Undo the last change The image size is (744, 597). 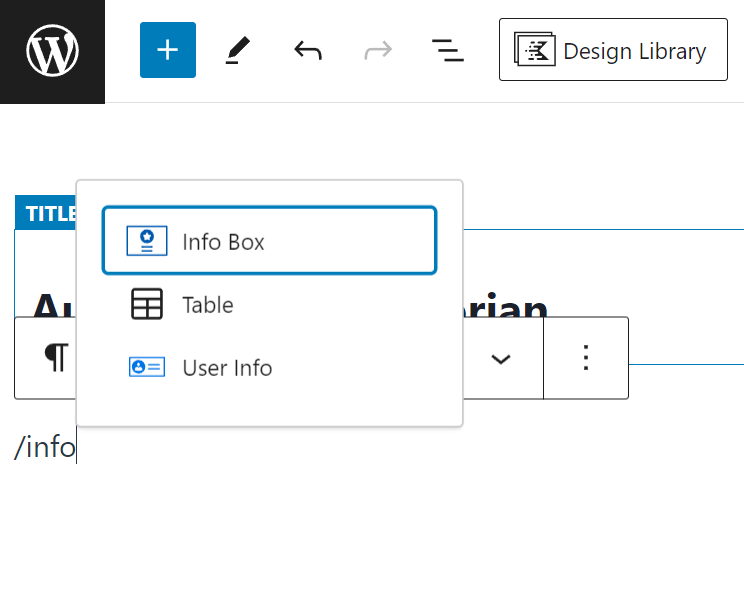pos(307,51)
